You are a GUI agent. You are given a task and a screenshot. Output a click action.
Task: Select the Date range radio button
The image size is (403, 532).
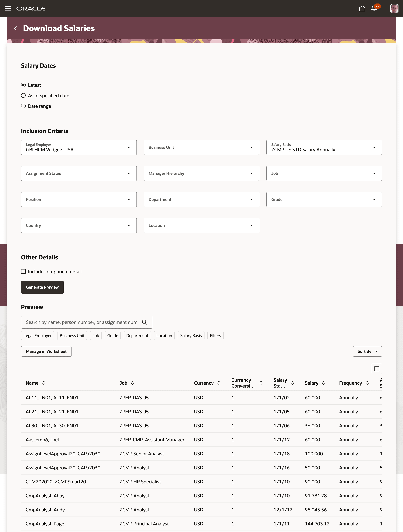tap(23, 106)
